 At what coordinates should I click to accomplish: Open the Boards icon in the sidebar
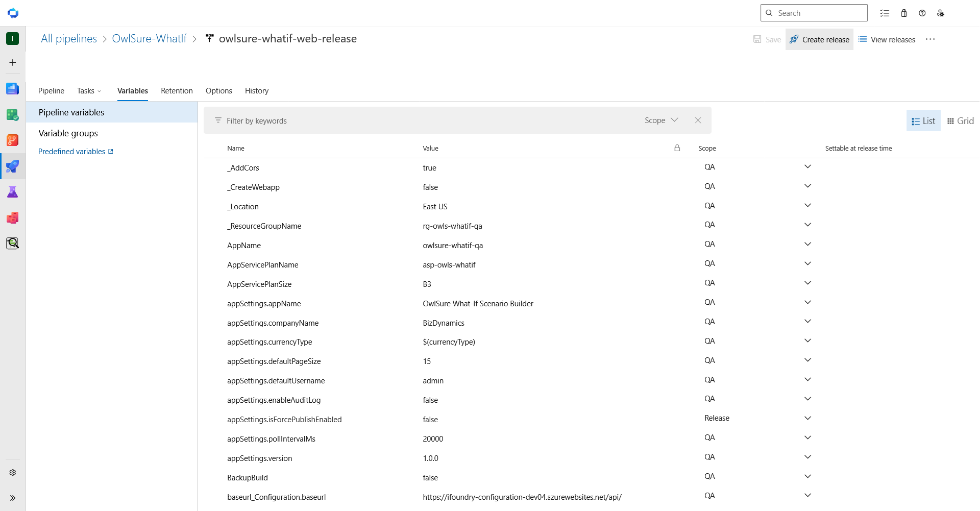tap(13, 115)
